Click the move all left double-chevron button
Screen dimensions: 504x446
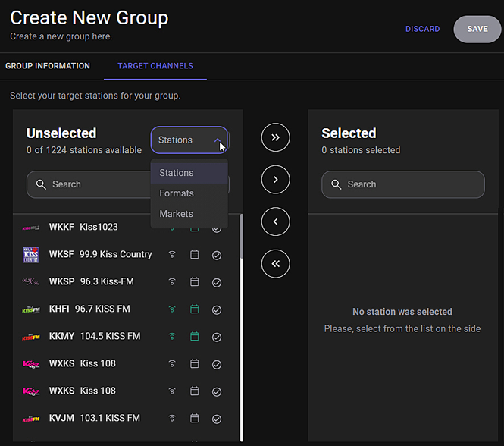coord(275,264)
